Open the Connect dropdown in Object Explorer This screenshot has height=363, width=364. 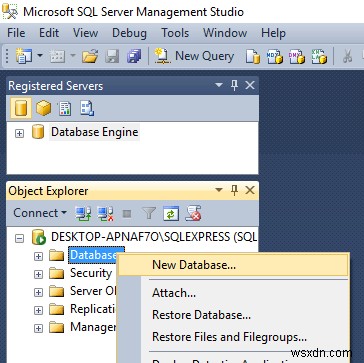40,213
